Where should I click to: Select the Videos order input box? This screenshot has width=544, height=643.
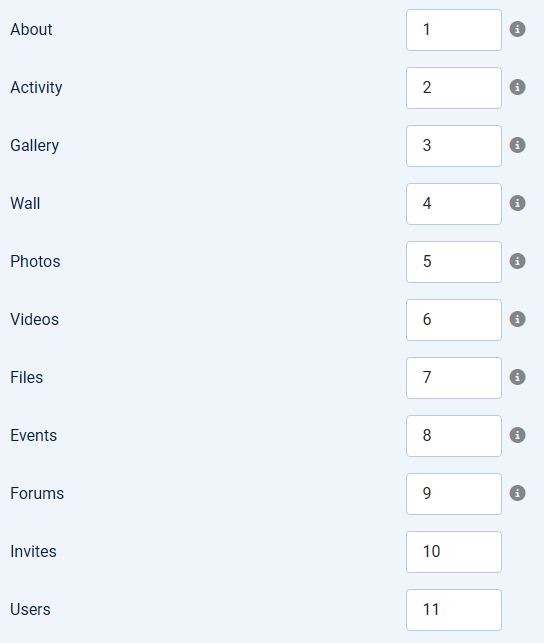point(454,320)
